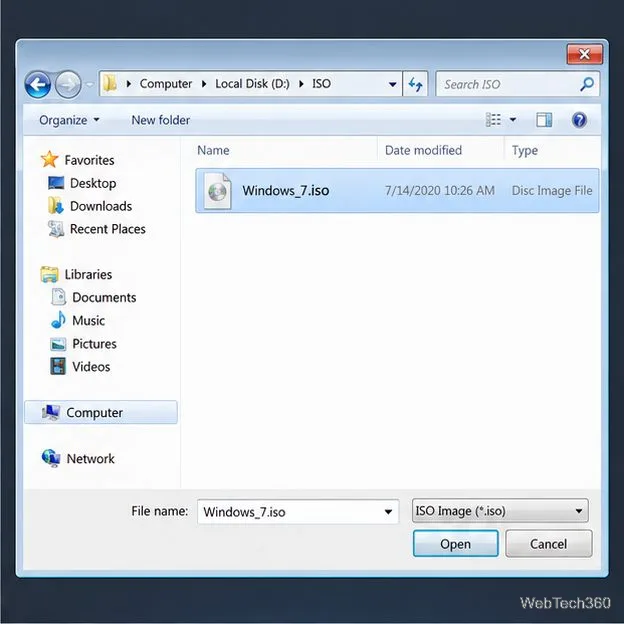Open Downloads in the sidebar
Viewport: 624px width, 624px height.
(101, 206)
